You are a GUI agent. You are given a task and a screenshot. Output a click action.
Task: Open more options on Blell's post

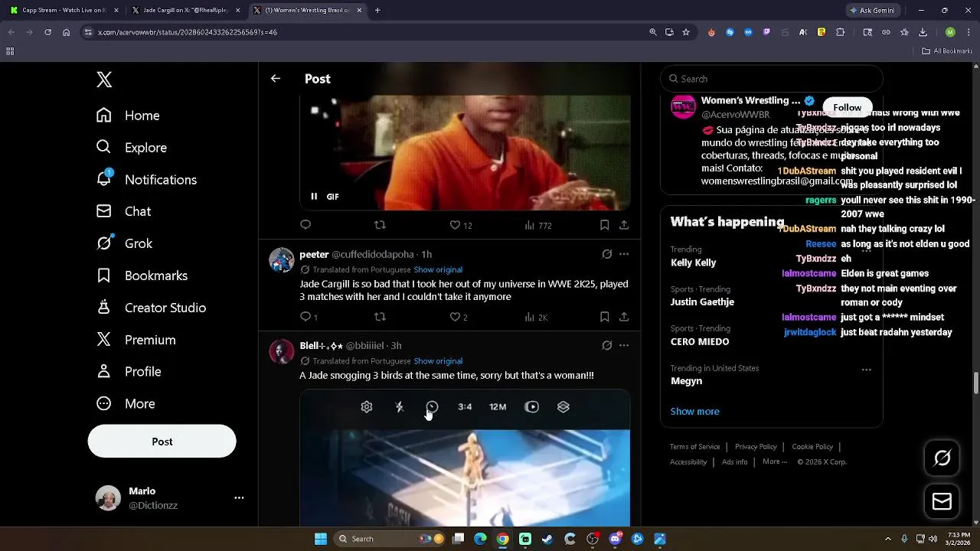624,346
